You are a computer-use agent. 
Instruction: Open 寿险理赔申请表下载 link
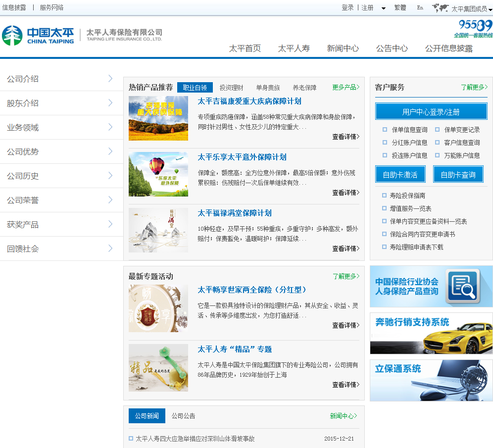(x=416, y=247)
